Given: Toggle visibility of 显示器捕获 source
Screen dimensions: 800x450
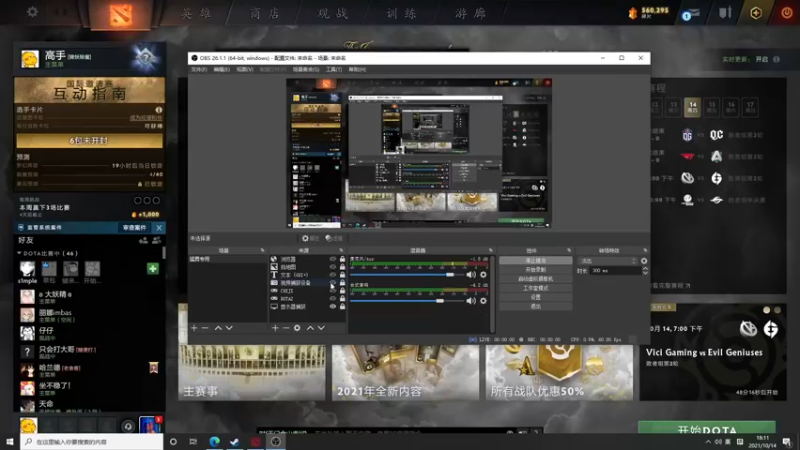Looking at the screenshot, I should click(x=333, y=307).
